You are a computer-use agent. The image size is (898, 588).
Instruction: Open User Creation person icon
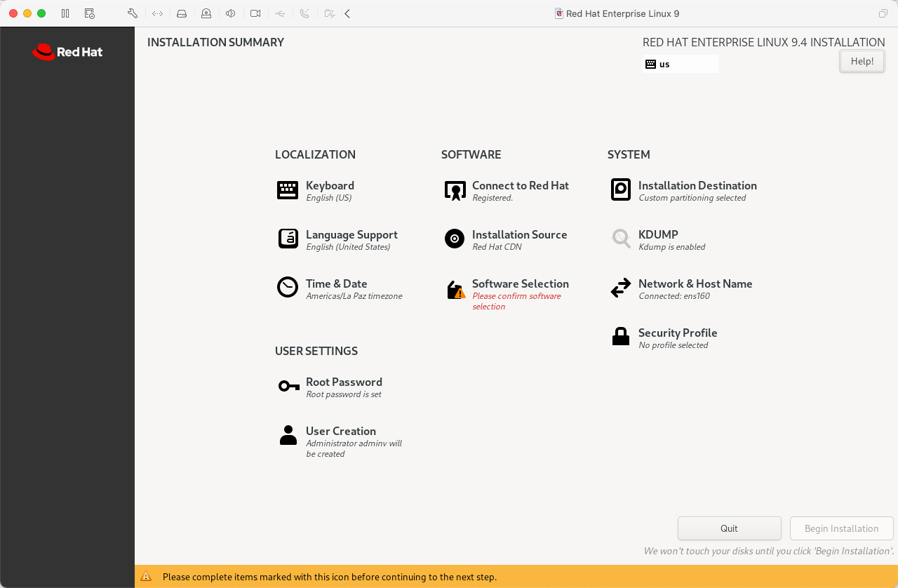tap(288, 436)
